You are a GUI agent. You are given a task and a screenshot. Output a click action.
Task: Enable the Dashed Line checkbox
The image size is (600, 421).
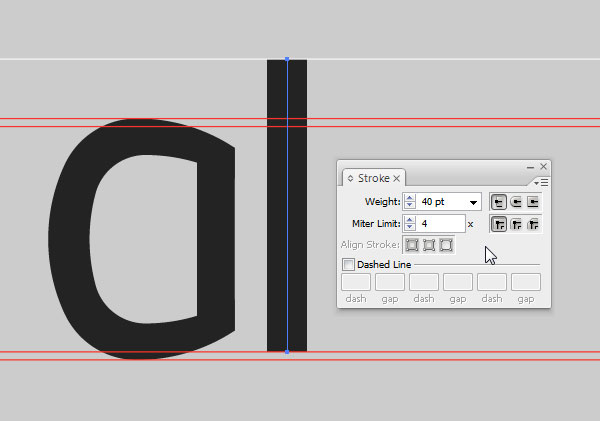coord(348,264)
